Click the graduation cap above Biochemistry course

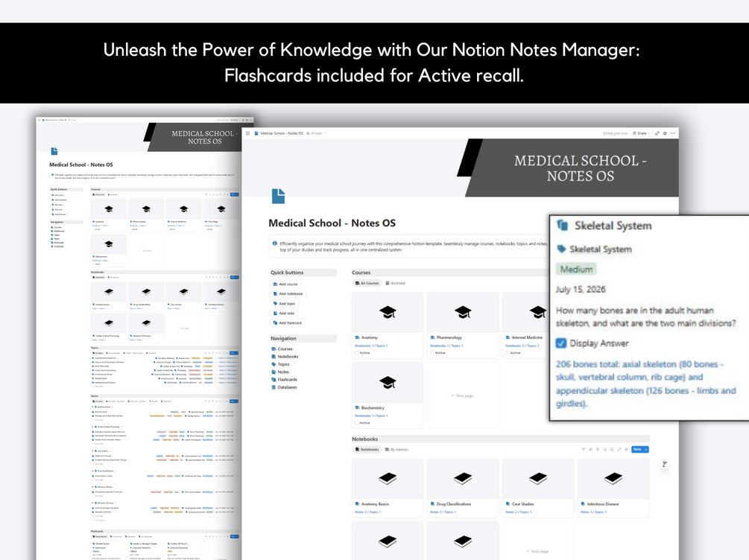click(388, 383)
